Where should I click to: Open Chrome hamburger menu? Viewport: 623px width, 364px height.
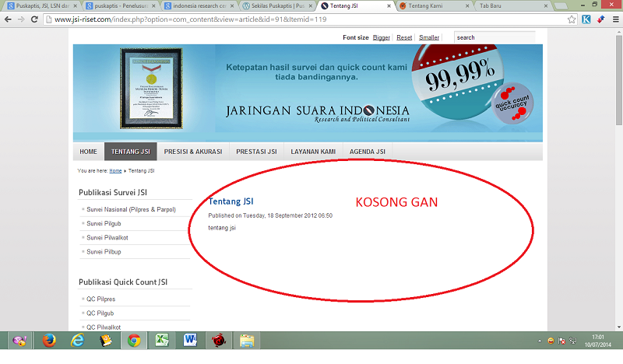pyautogui.click(x=615, y=19)
